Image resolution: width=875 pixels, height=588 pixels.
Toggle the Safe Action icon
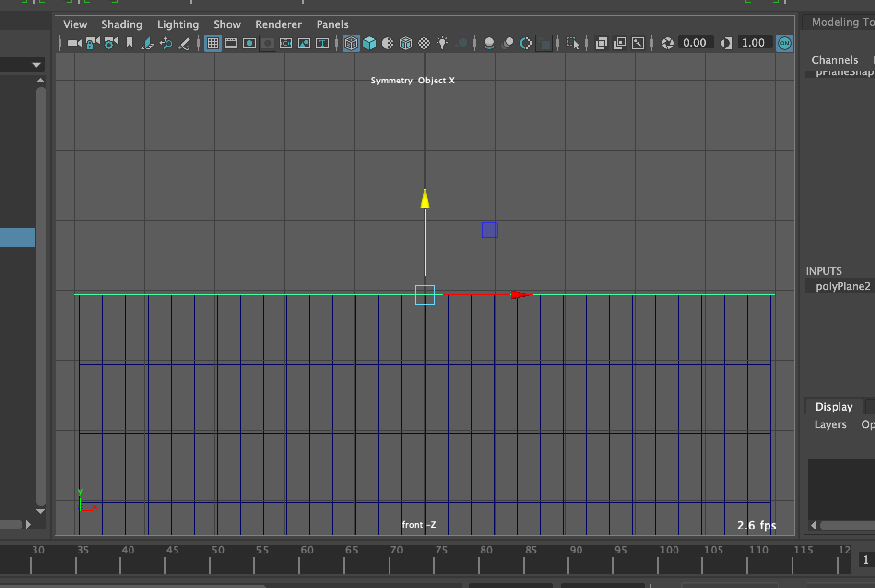pyautogui.click(x=304, y=43)
